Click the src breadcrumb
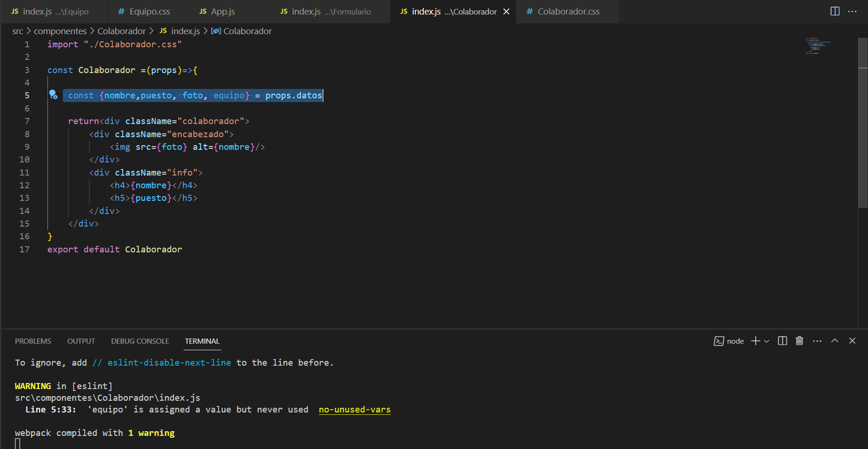Screen dimensions: 868x449 tap(18, 31)
